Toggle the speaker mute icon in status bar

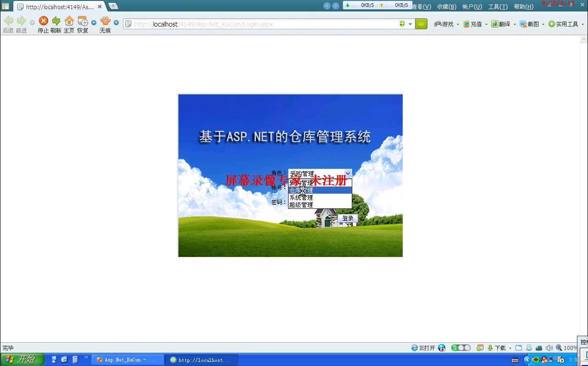pyautogui.click(x=549, y=348)
